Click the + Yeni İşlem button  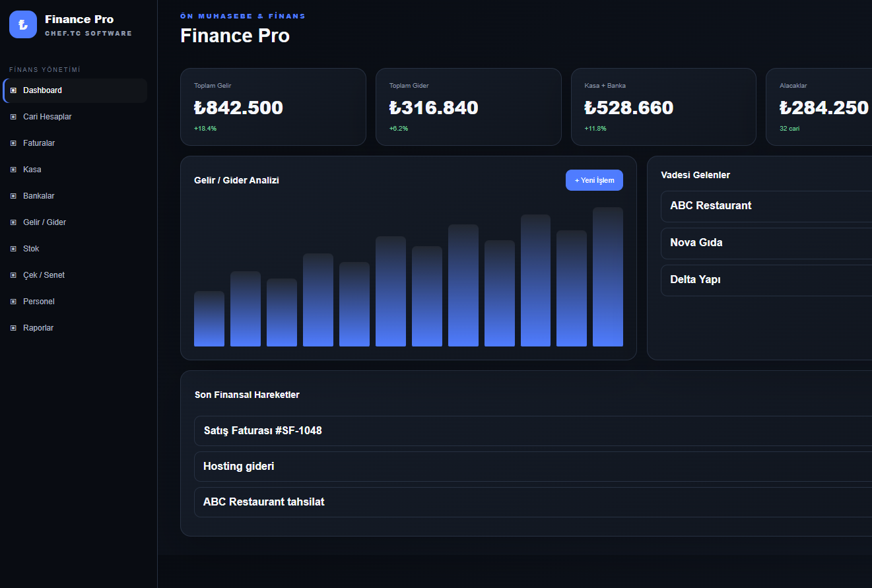594,180
